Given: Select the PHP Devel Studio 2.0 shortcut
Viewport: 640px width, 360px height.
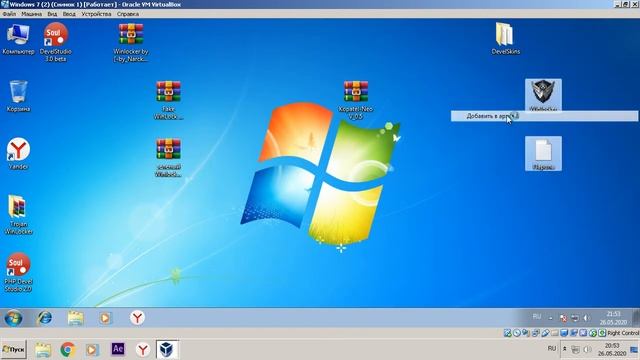Looking at the screenshot, I should click(x=18, y=272).
